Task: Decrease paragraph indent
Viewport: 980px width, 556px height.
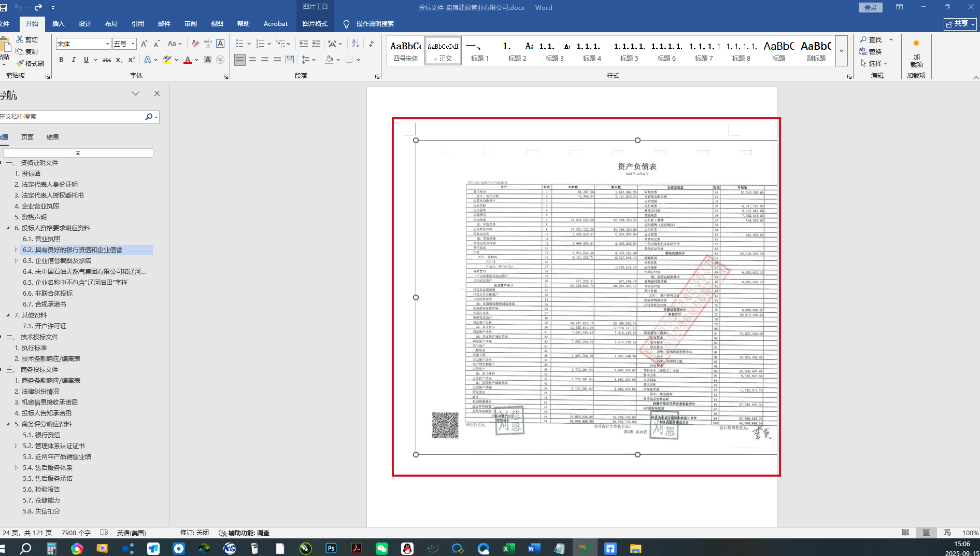Action: (x=304, y=44)
